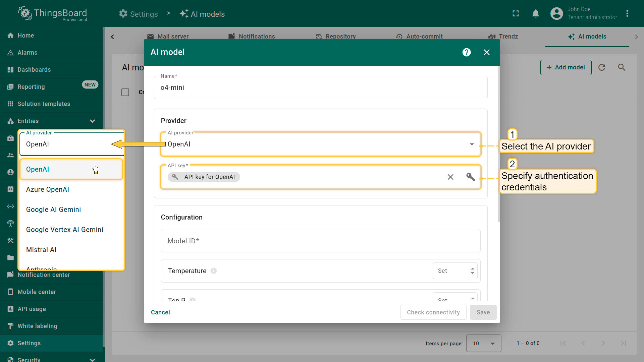The width and height of the screenshot is (644, 362).
Task: Click the Model ID input field
Action: [321, 241]
